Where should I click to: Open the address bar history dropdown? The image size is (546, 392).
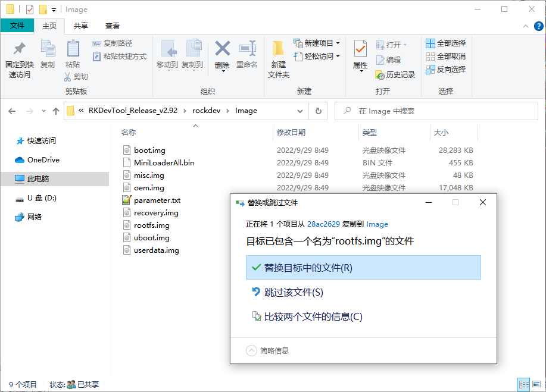coord(302,111)
